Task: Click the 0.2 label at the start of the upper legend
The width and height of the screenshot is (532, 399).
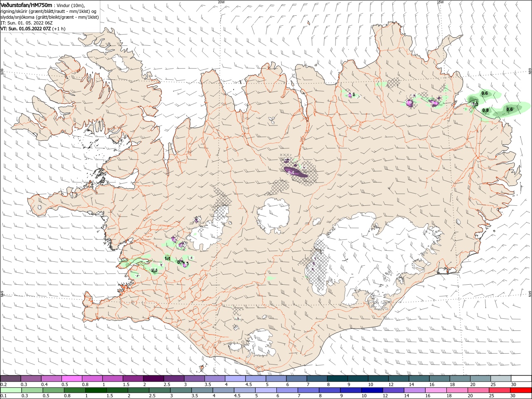Action: pos(3,384)
